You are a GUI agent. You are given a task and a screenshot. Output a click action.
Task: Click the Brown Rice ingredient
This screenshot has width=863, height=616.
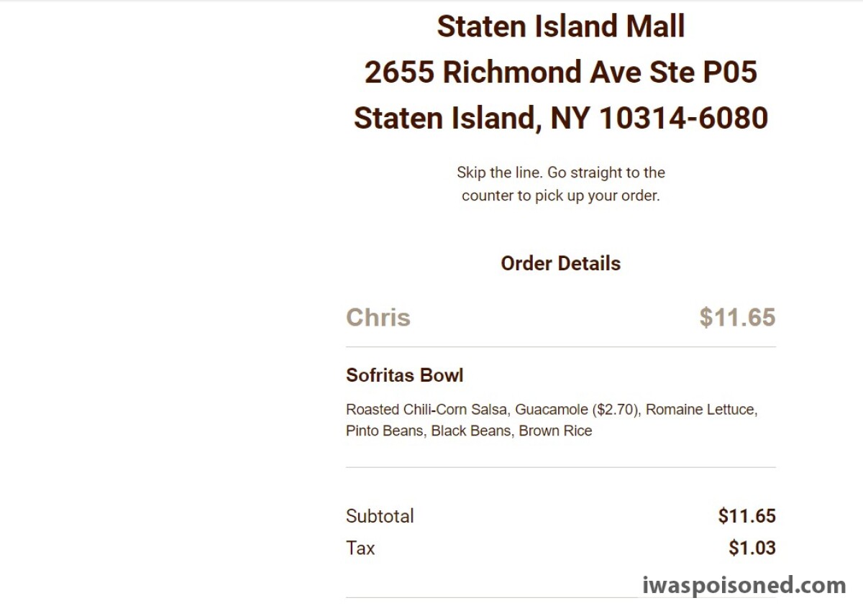click(555, 431)
